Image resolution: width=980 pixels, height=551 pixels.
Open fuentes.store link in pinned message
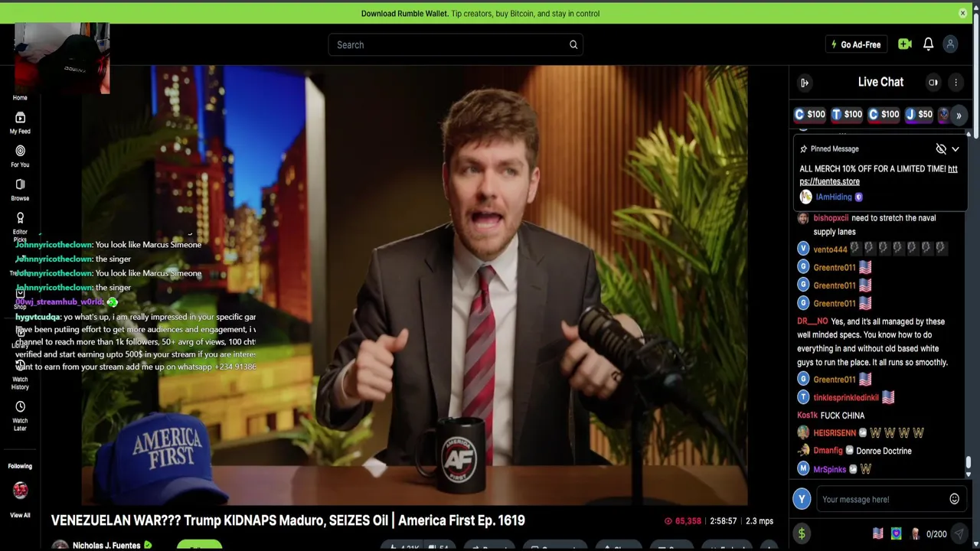[878, 175]
